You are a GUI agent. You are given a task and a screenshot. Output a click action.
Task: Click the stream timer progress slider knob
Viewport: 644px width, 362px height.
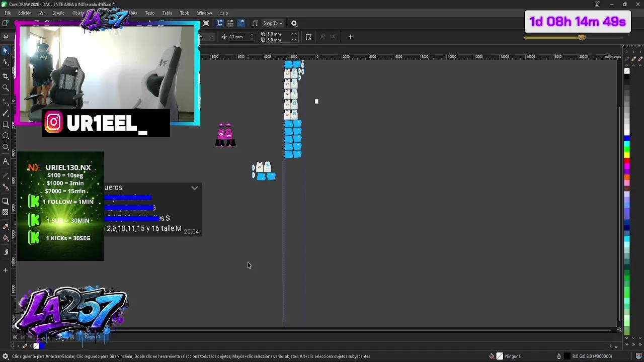(x=582, y=38)
